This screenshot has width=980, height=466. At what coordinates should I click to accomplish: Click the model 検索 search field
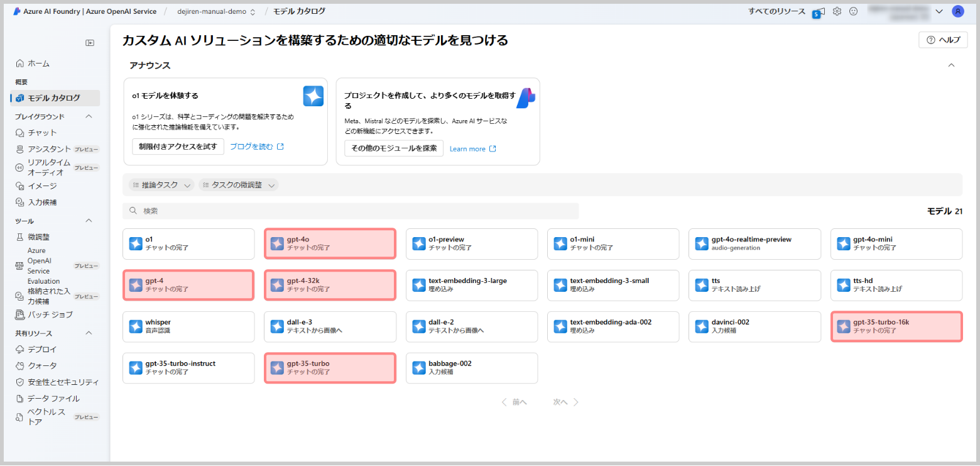[x=351, y=211]
